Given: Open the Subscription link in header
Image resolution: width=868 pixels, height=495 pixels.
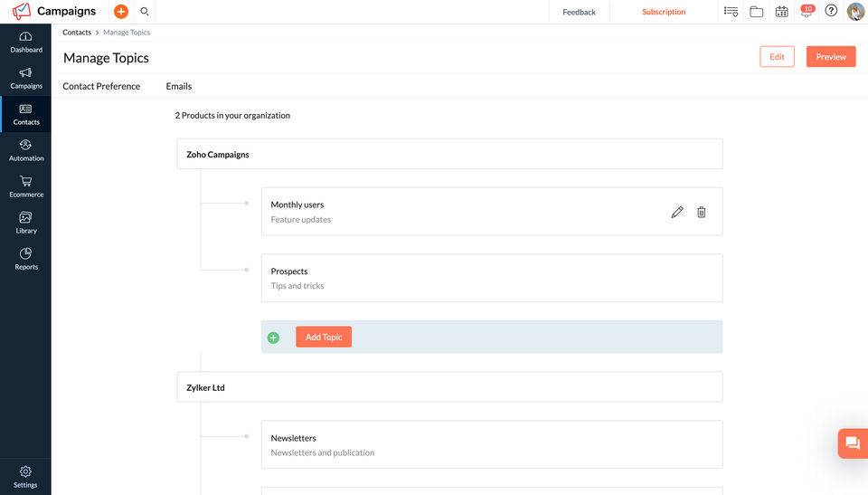Looking at the screenshot, I should point(664,12).
